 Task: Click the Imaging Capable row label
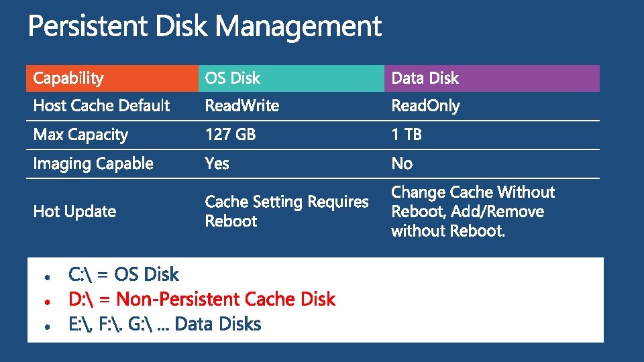click(x=93, y=164)
